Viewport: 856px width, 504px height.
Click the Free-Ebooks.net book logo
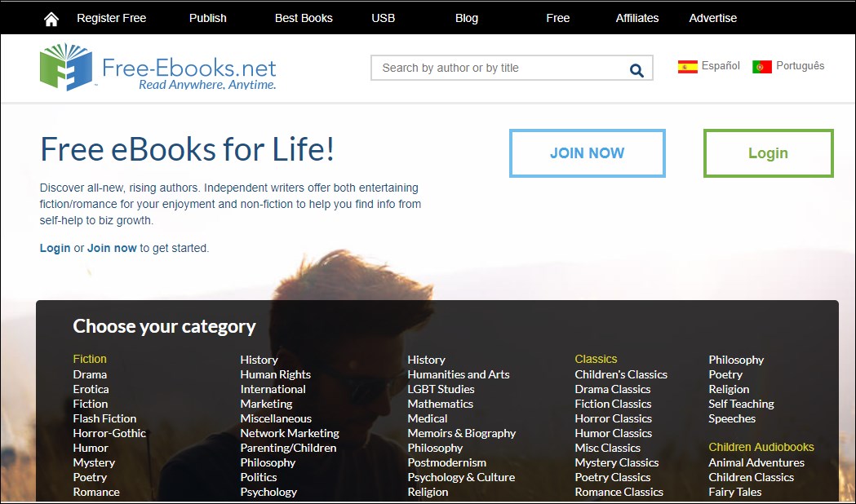[67, 68]
